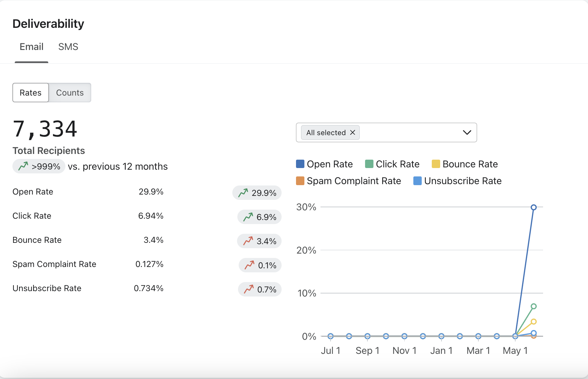This screenshot has width=588, height=379.
Task: Select the Rates view toggle
Action: pyautogui.click(x=31, y=93)
